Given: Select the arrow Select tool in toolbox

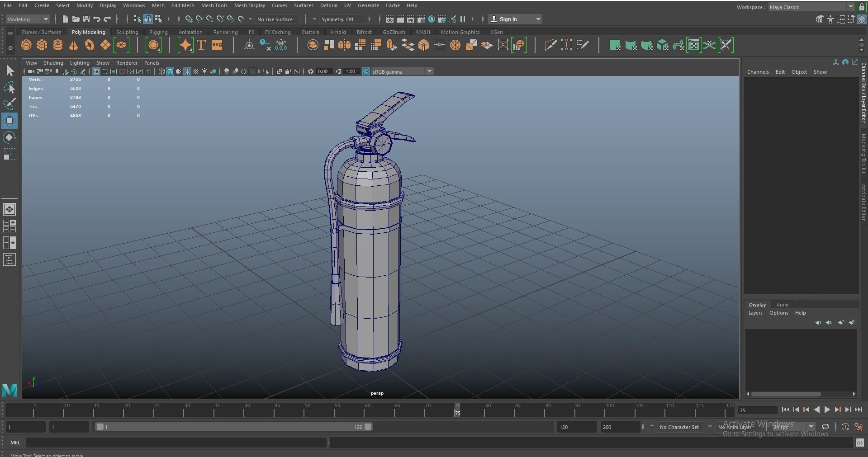Looking at the screenshot, I should click(9, 71).
